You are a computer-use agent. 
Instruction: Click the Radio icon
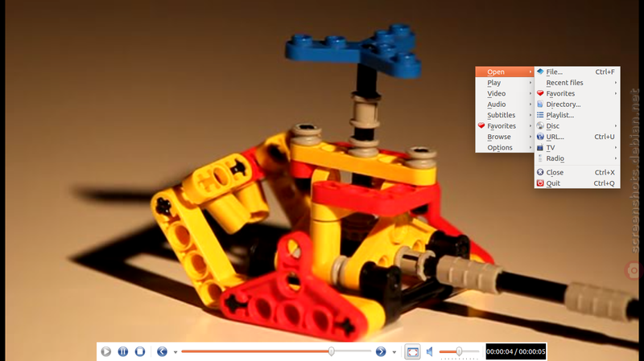pyautogui.click(x=540, y=158)
